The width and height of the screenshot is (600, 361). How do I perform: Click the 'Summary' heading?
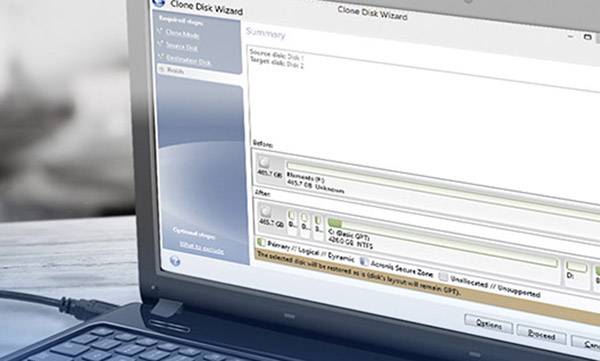coord(266,33)
